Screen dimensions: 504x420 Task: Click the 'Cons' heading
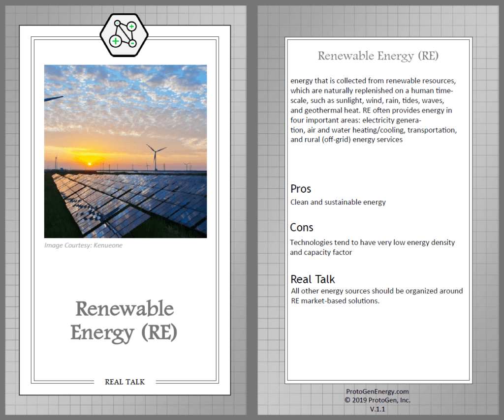pyautogui.click(x=302, y=228)
